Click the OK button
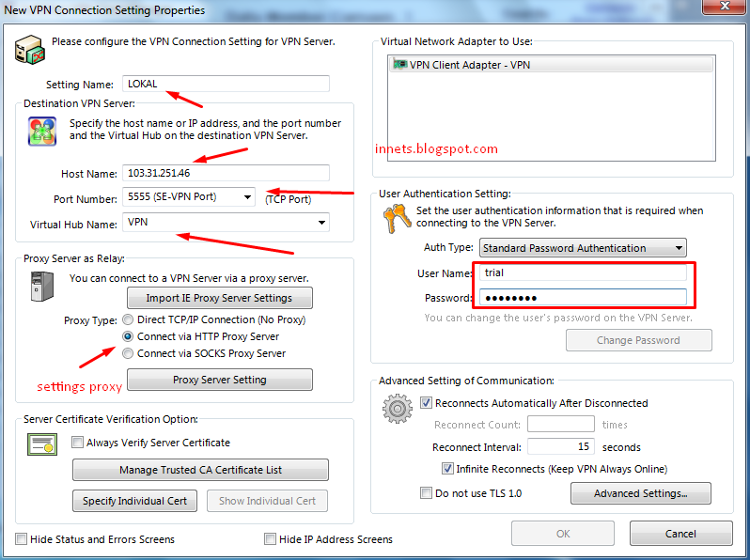The image size is (750, 560). pos(563,533)
